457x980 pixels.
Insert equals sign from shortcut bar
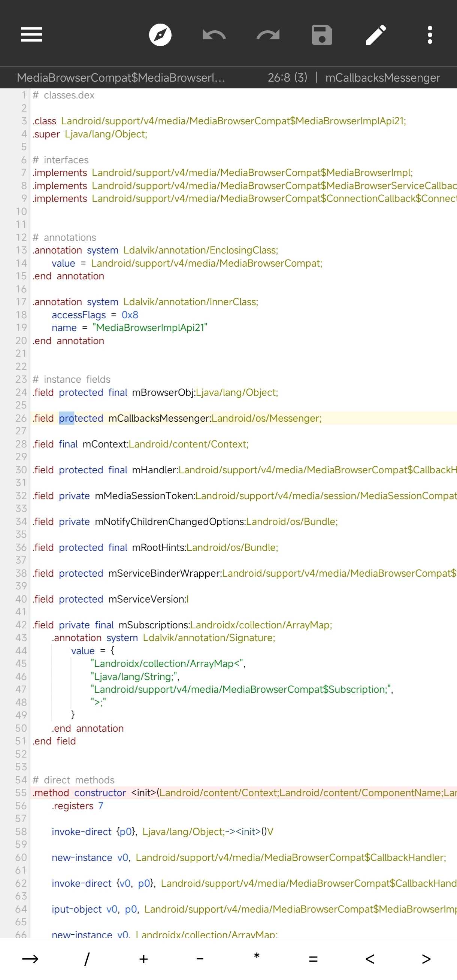point(313,959)
